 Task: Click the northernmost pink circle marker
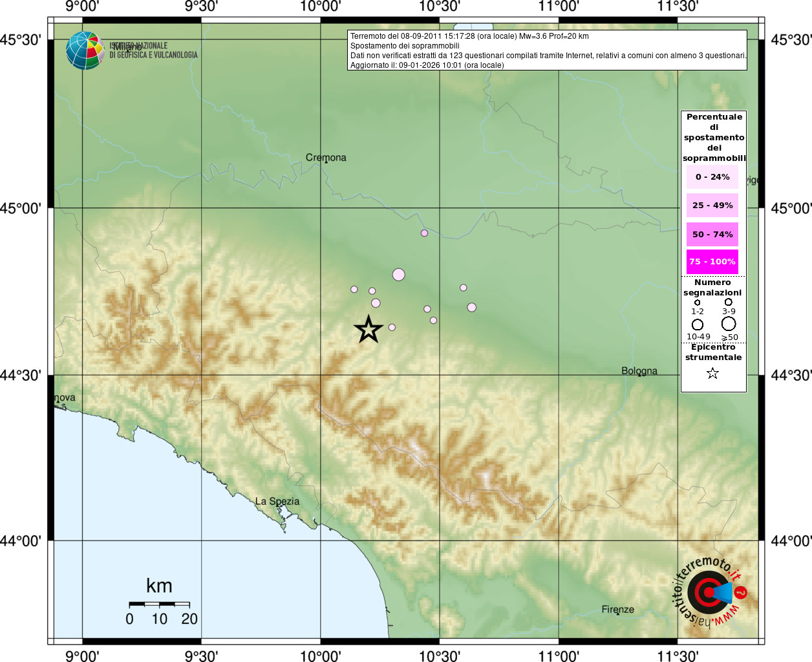tap(424, 233)
